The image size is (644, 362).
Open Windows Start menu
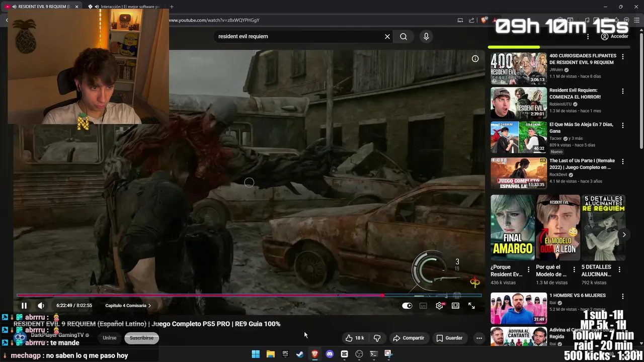(256, 354)
